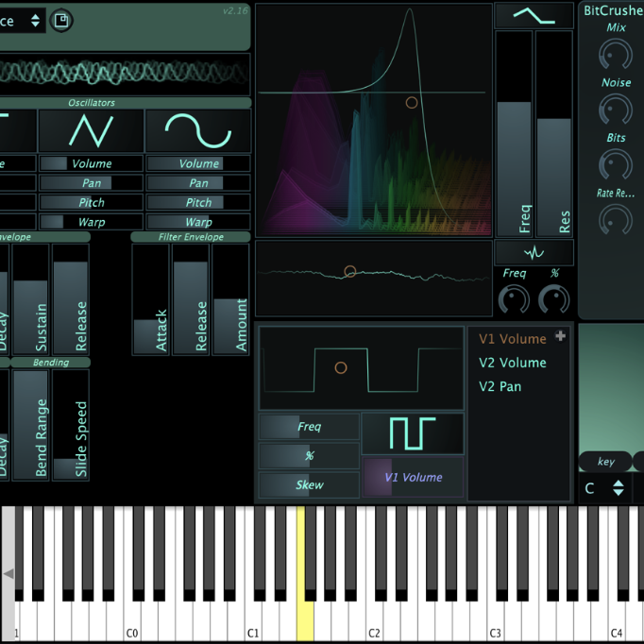Click the purple V1 Volume target button

(x=413, y=478)
